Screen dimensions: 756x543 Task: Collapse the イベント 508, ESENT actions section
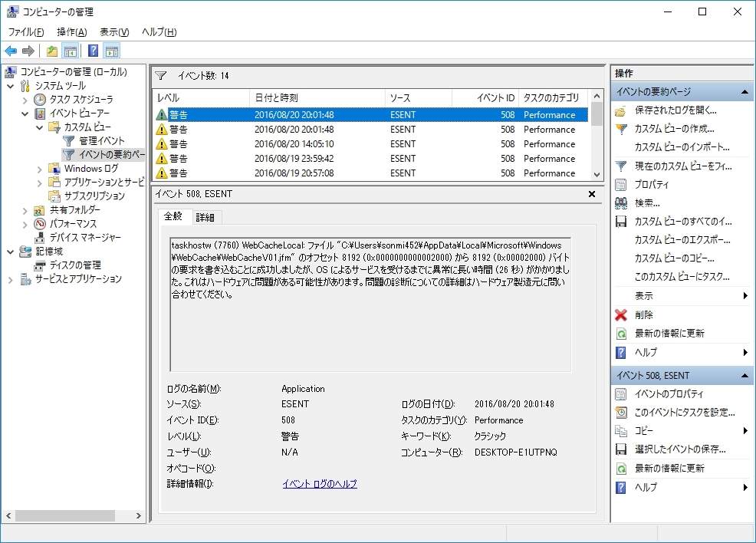(x=745, y=376)
